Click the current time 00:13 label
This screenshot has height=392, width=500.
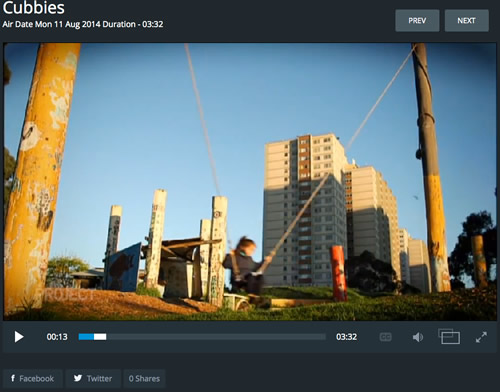pyautogui.click(x=57, y=337)
